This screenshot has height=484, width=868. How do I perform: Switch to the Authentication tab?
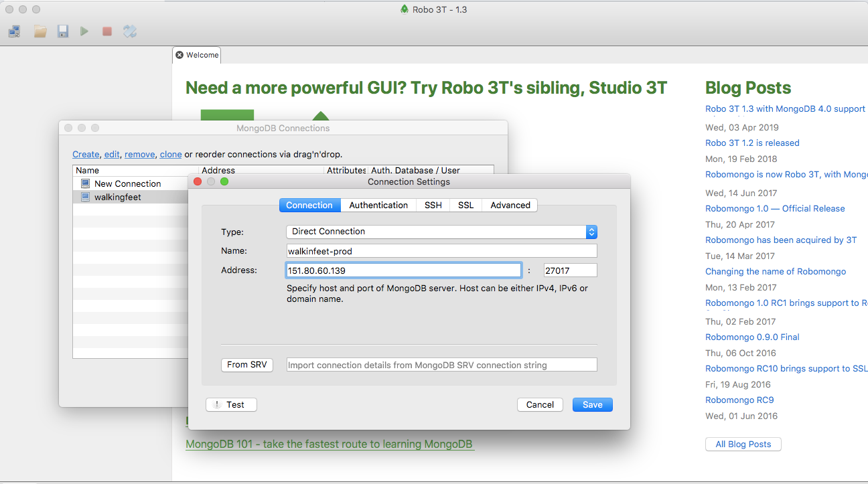coord(378,205)
